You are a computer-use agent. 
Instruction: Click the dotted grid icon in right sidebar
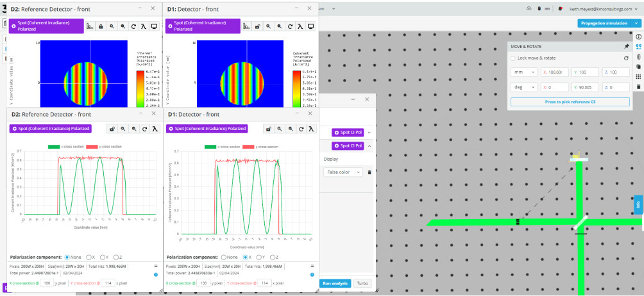pos(638,77)
